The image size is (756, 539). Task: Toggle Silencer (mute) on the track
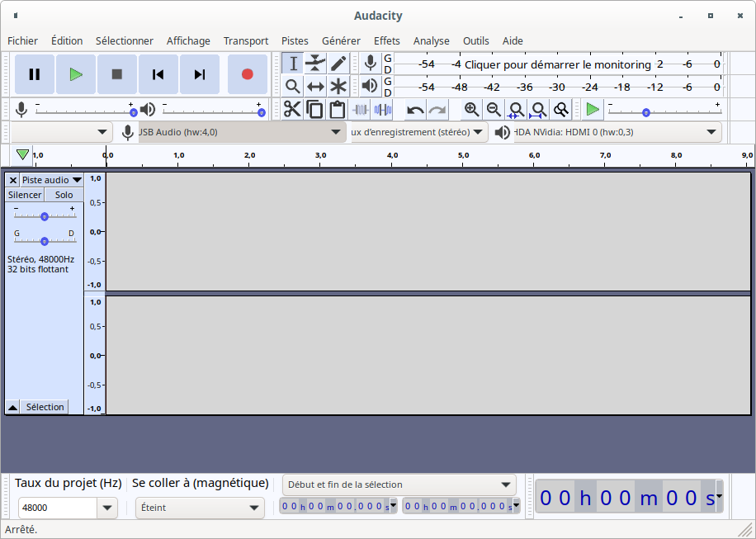25,195
